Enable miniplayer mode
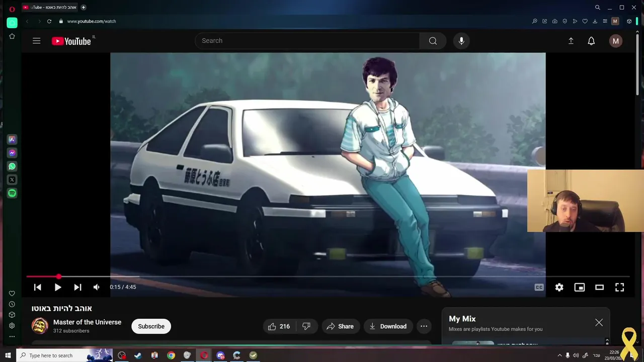Viewport: 644px width, 362px height. [x=579, y=287]
